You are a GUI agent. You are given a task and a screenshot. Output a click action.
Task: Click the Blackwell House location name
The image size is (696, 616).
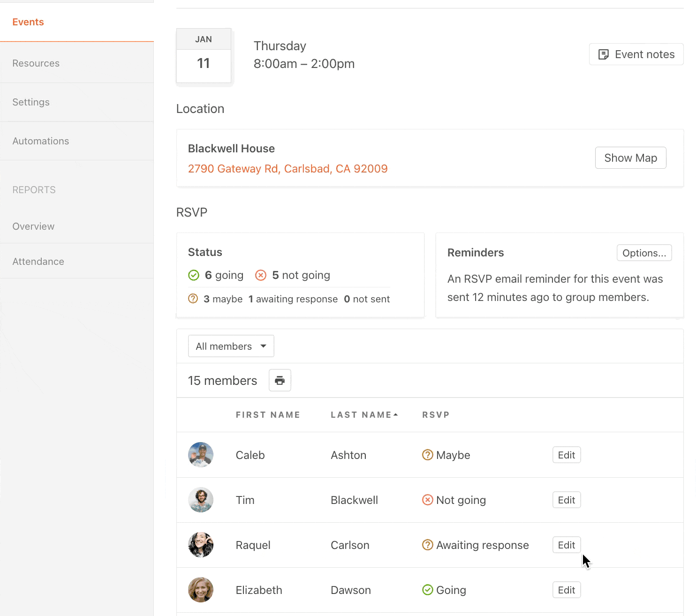pos(231,149)
